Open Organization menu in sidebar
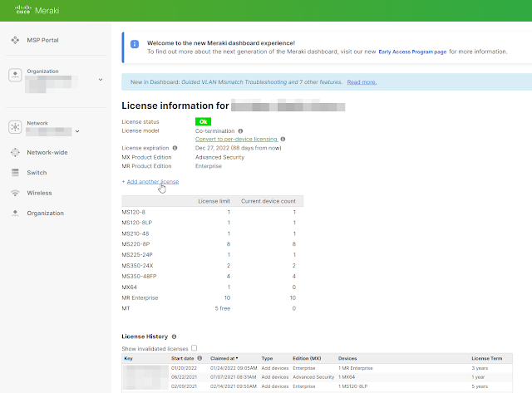The image size is (532, 393). (x=46, y=213)
